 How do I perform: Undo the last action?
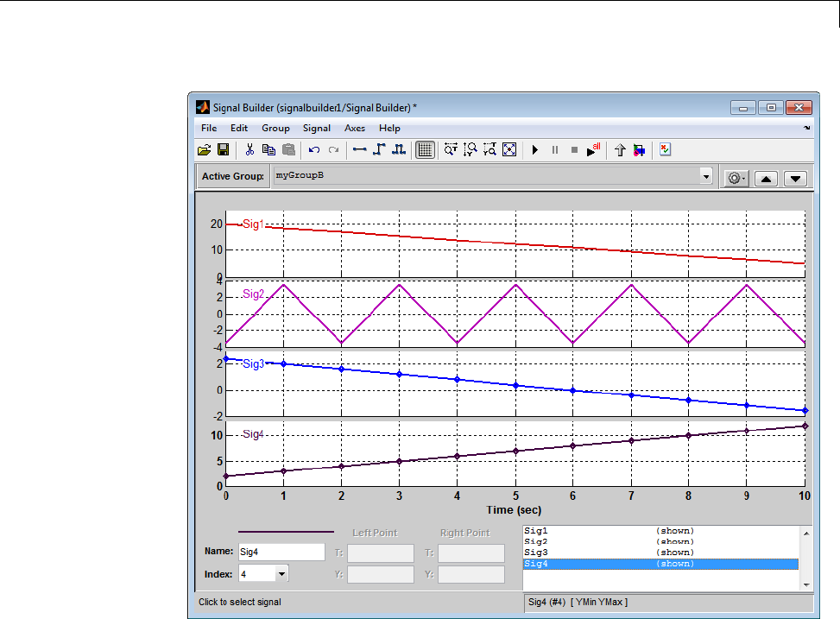314,150
